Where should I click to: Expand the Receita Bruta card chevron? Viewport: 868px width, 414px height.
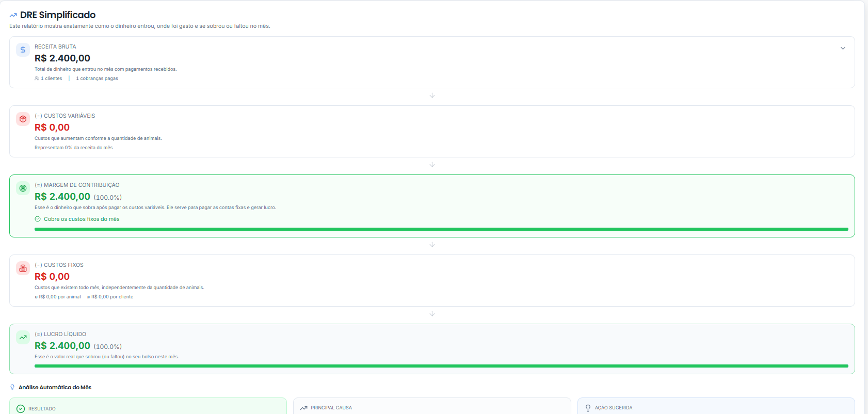pyautogui.click(x=843, y=48)
